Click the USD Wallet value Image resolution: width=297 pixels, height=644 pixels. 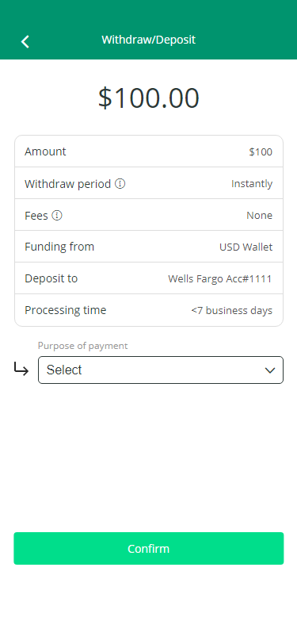(x=246, y=247)
